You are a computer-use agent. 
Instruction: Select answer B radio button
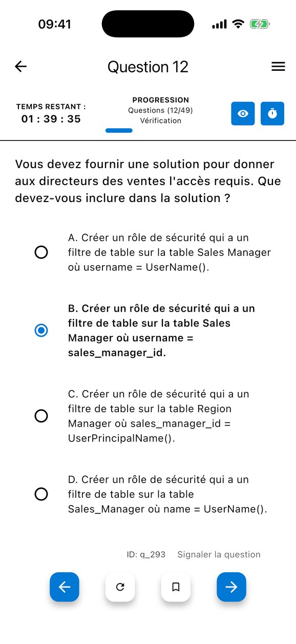coord(41,331)
